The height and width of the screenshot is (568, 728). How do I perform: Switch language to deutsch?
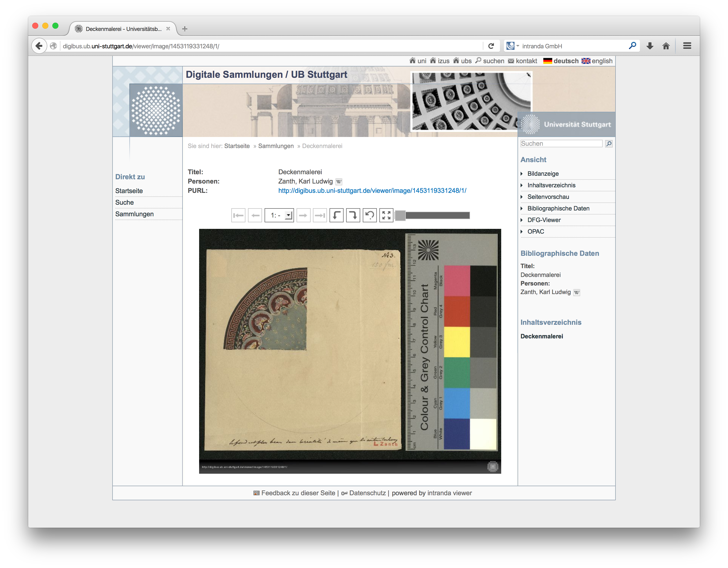click(x=561, y=61)
